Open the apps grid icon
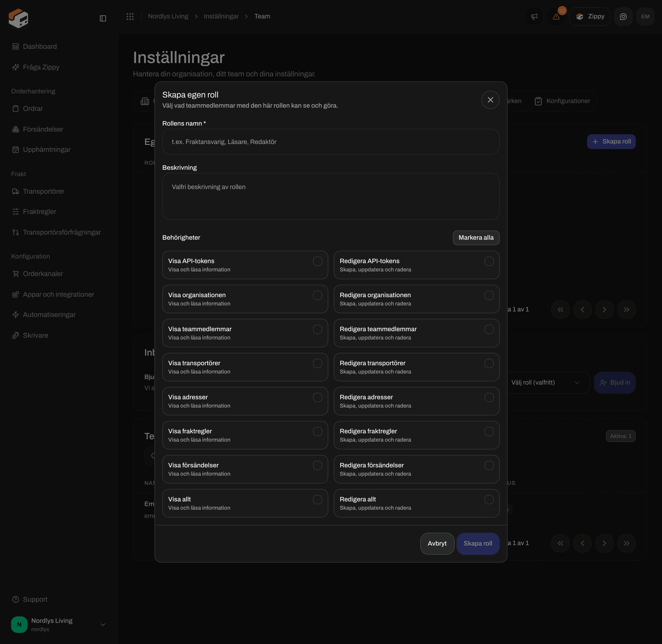Screen dimensions: 662x644 (x=130, y=16)
